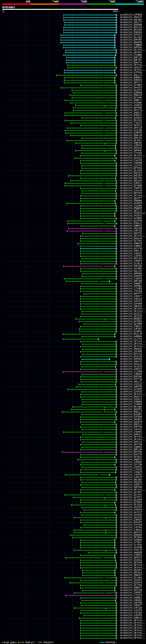Click label UniRef100_B8GN47
This screenshot has height=644, width=146.
click(131, 319)
